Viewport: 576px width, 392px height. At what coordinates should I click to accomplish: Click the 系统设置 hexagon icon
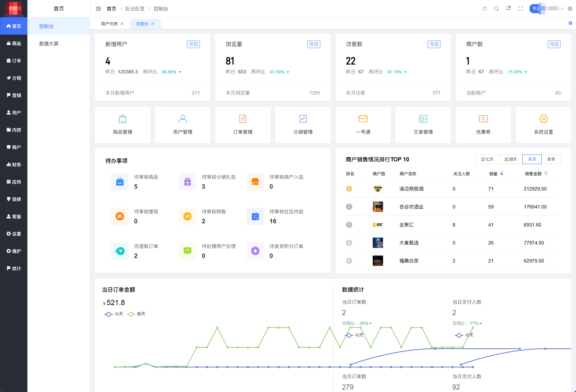pyautogui.click(x=543, y=119)
